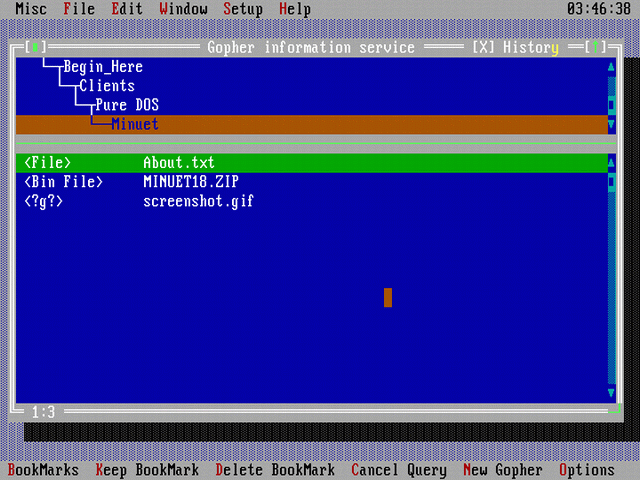Click the window zoom arrow in title bar
Viewport: 640px width, 480px height.
pyautogui.click(x=597, y=47)
